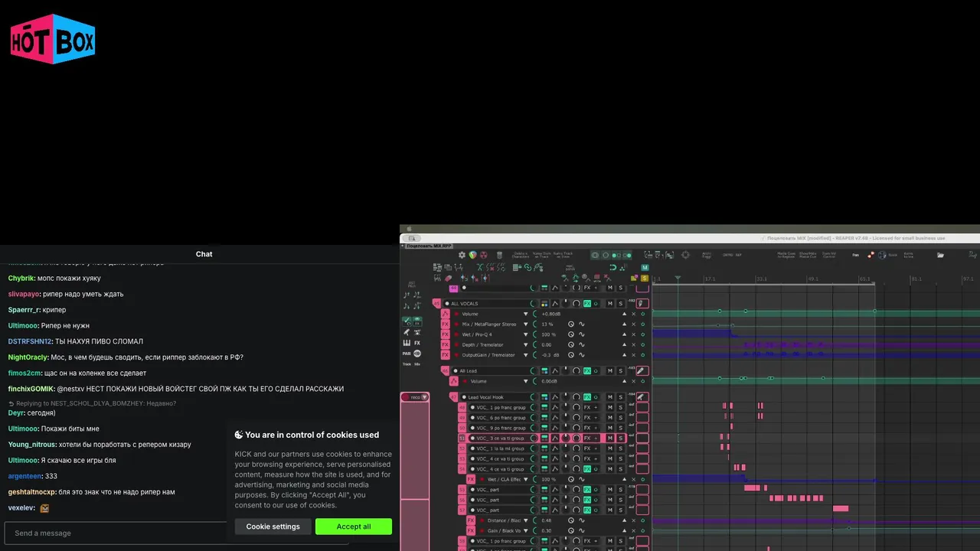Mute VOC_ 3 ce va ti group track

tap(610, 439)
